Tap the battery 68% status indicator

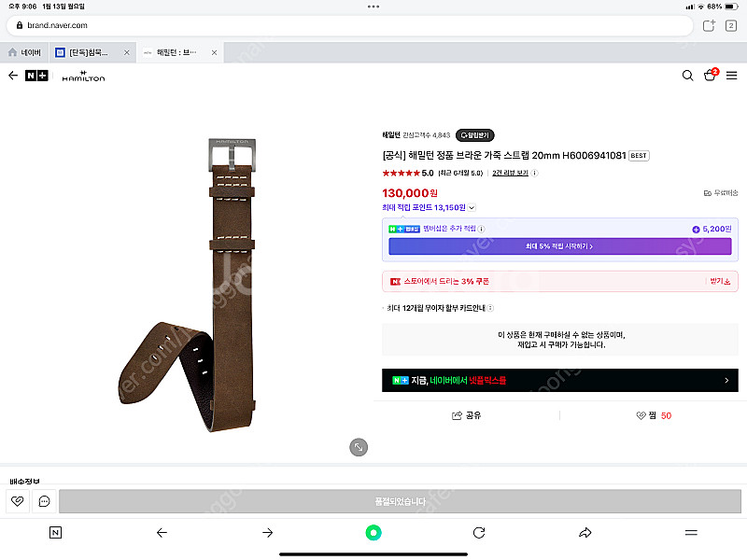722,7
